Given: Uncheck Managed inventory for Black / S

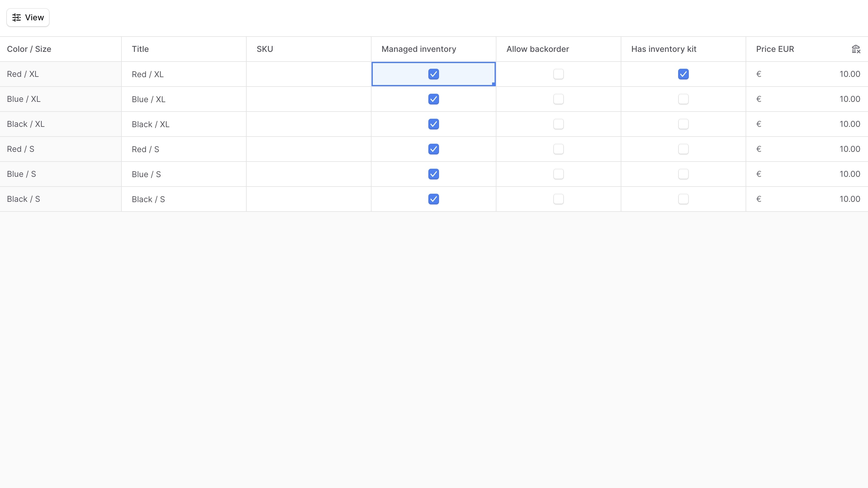Looking at the screenshot, I should (x=433, y=199).
